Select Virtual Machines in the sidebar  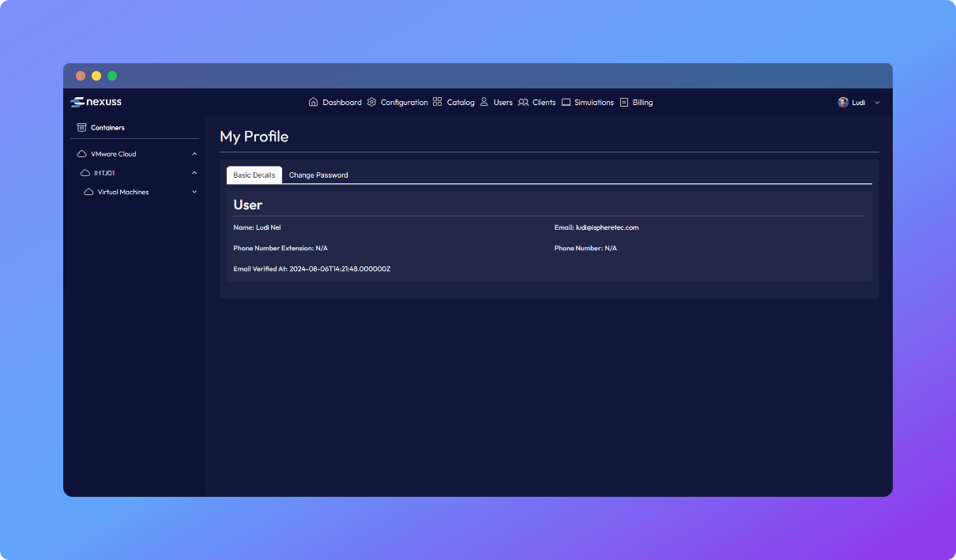coord(123,192)
